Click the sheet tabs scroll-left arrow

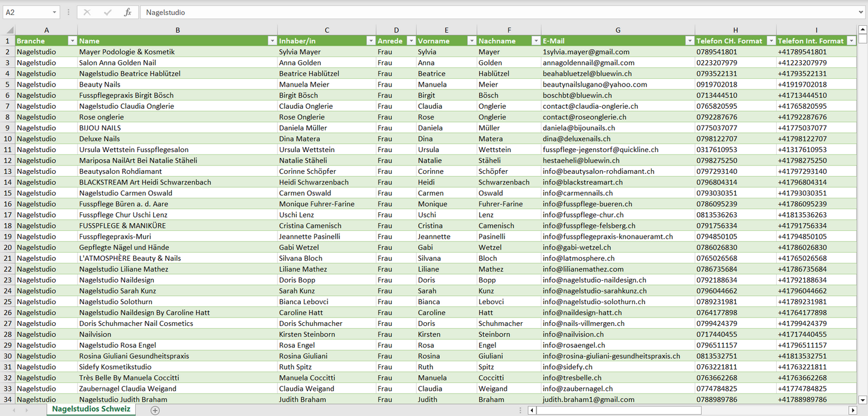pyautogui.click(x=13, y=410)
